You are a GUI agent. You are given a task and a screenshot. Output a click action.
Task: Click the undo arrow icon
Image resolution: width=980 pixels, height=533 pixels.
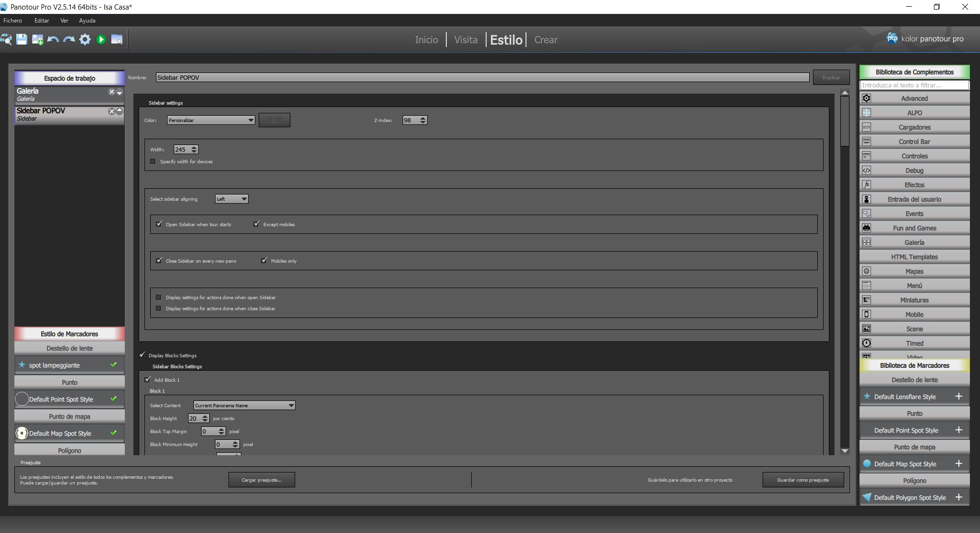click(x=53, y=40)
